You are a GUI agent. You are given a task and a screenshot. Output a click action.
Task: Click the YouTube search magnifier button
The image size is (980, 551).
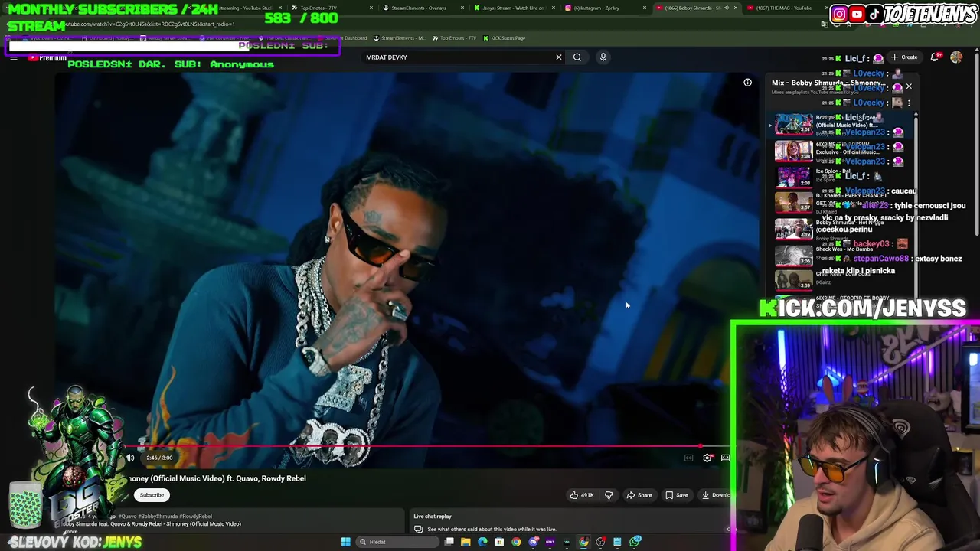point(577,57)
